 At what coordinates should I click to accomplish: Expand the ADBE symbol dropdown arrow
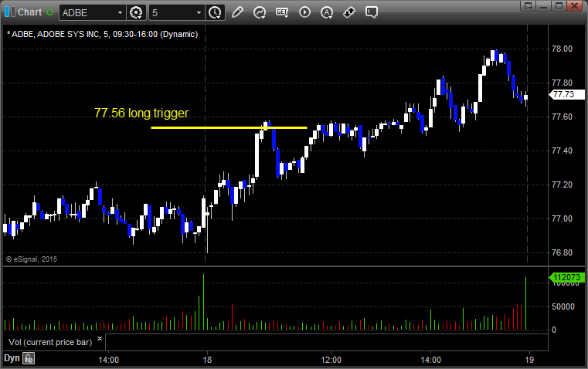pyautogui.click(x=120, y=12)
